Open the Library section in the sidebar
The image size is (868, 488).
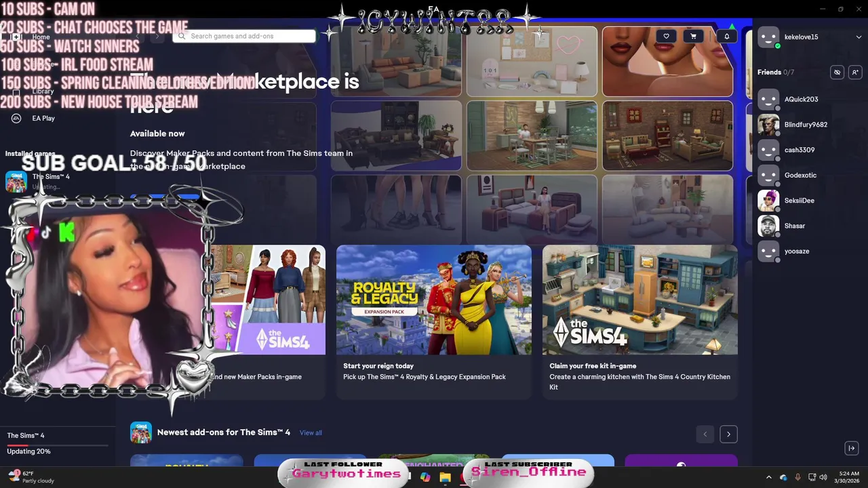[43, 91]
